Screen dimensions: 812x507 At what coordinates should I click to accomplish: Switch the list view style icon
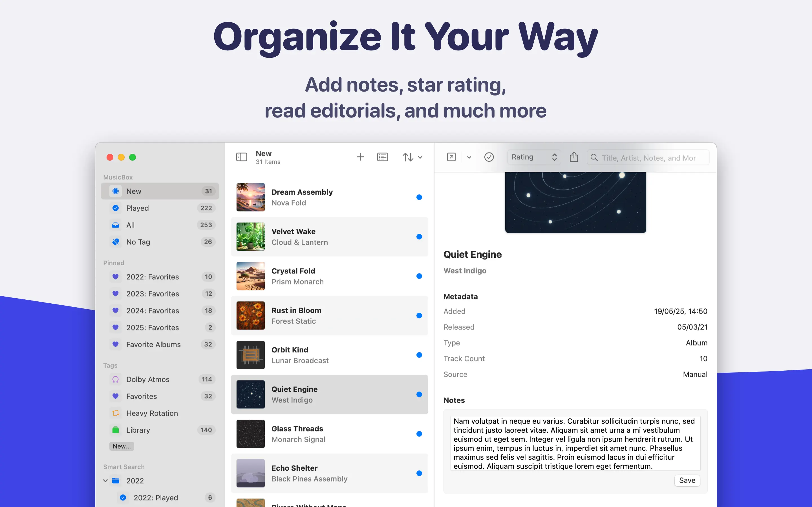pos(383,157)
